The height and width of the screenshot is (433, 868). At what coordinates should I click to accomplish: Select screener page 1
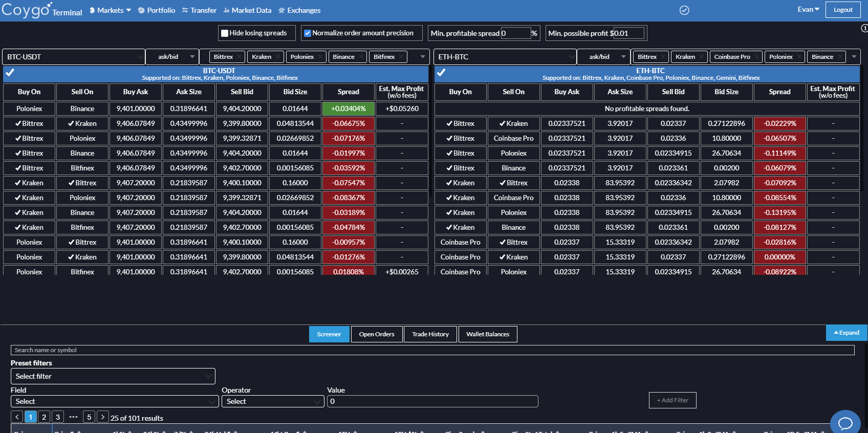click(x=31, y=417)
